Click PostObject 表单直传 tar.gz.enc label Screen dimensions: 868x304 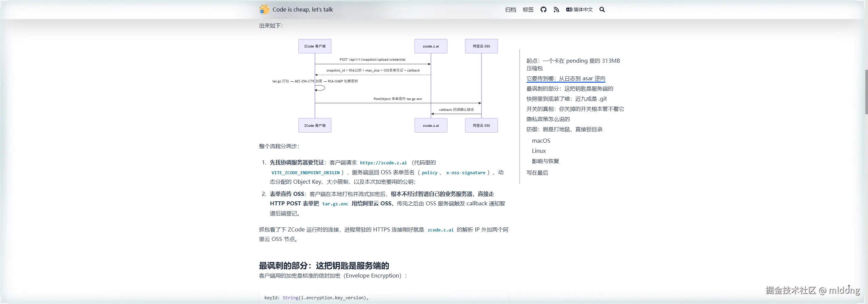[x=398, y=99]
